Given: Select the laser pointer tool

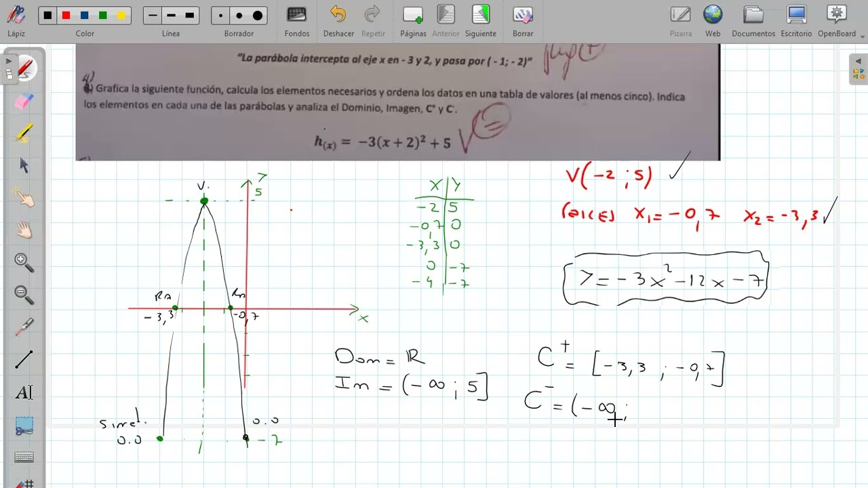Looking at the screenshot, I should point(24,328).
